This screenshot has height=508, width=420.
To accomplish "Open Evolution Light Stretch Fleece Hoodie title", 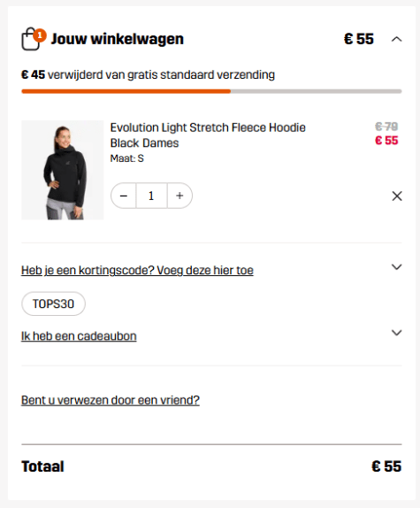I will point(208,135).
